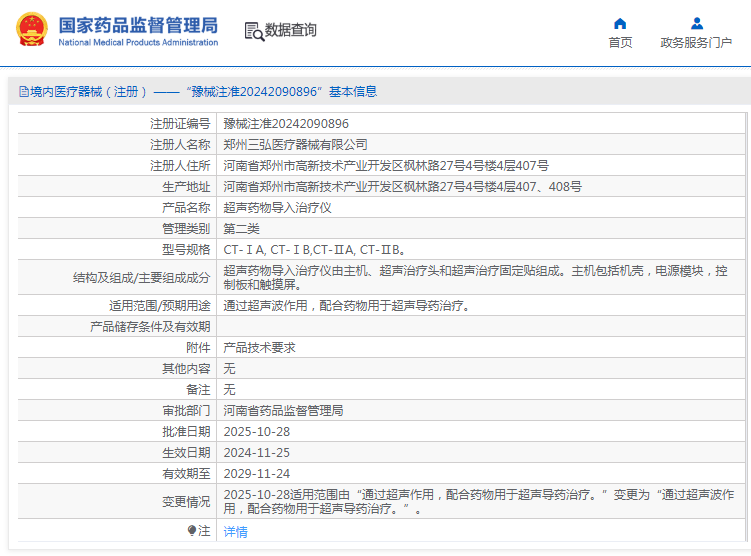This screenshot has height=556, width=751.
Task: Open the 数据查询 label
Action: point(291,30)
